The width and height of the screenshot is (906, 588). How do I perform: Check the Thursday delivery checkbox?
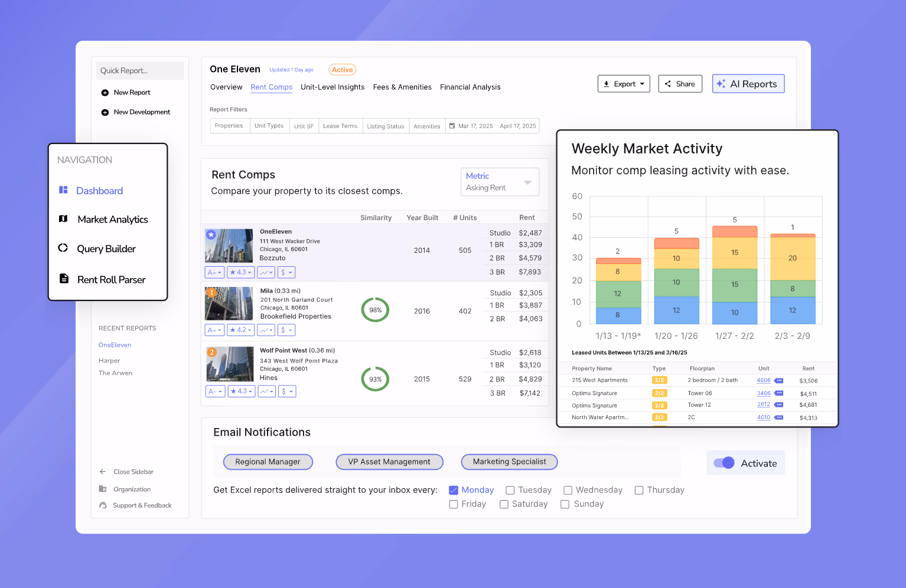click(x=639, y=490)
